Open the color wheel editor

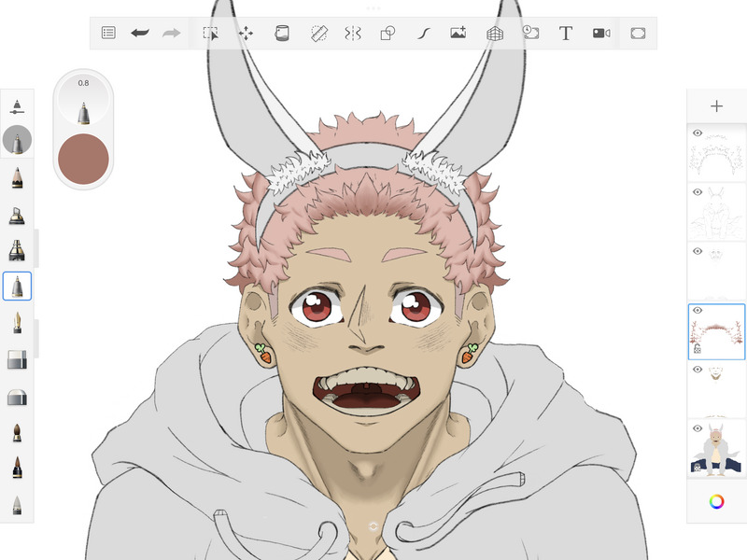click(x=716, y=501)
